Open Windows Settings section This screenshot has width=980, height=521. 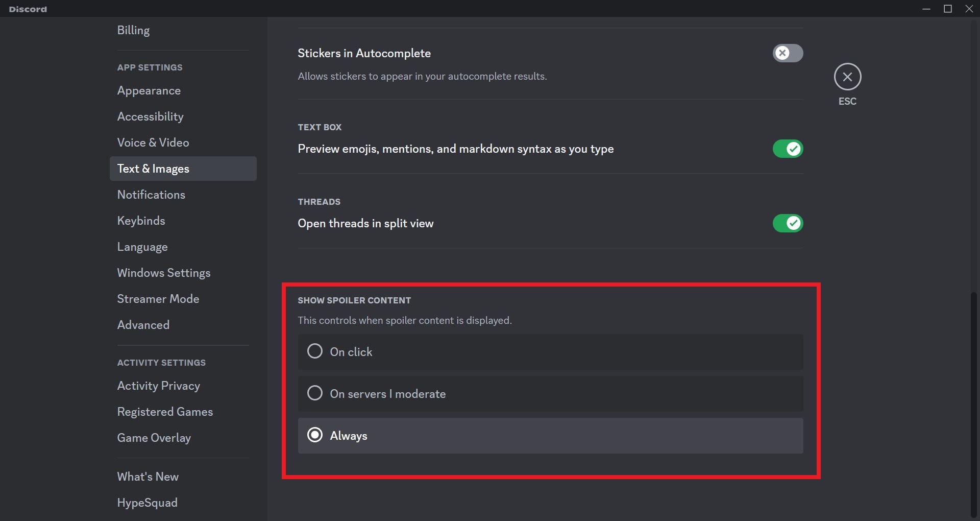163,273
